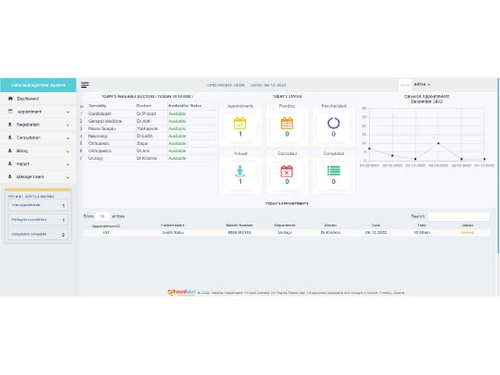The width and height of the screenshot is (500, 375).
Task: Expand the Billing menu chevron
Action: click(68, 151)
